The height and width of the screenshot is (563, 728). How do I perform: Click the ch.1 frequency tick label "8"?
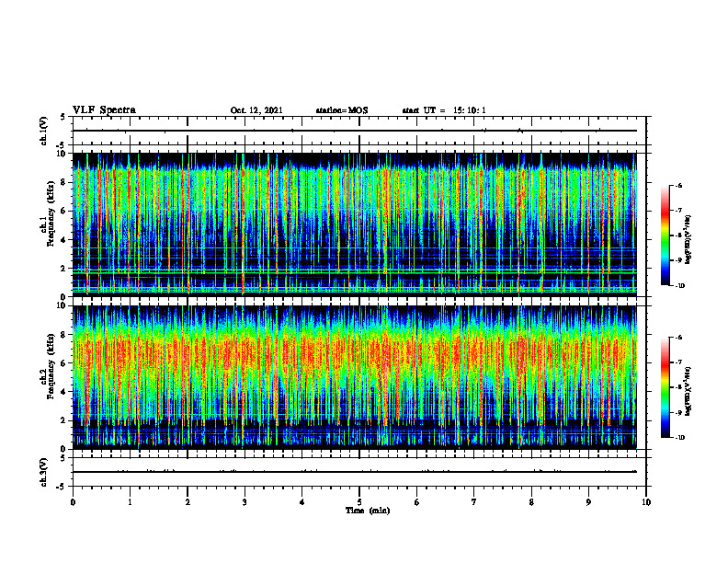64,182
